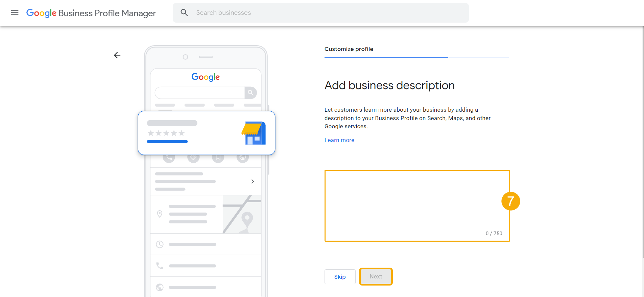Click the Customize profile progress bar

pos(416,57)
